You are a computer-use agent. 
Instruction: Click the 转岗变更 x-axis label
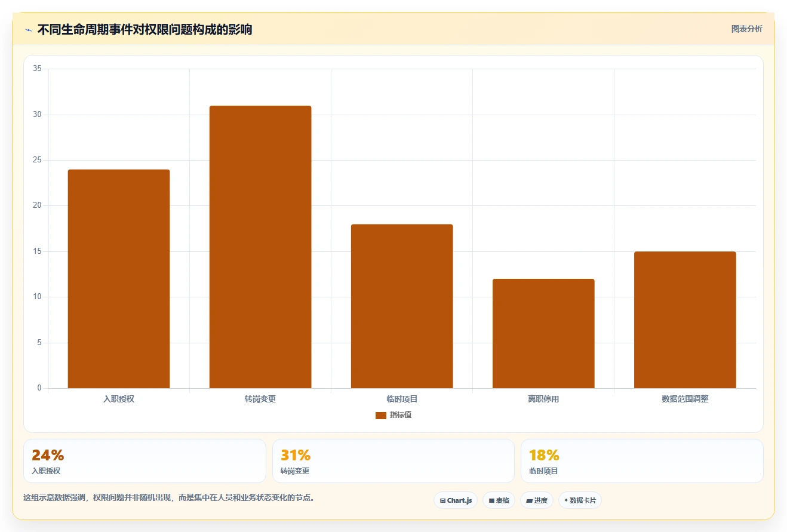[260, 399]
